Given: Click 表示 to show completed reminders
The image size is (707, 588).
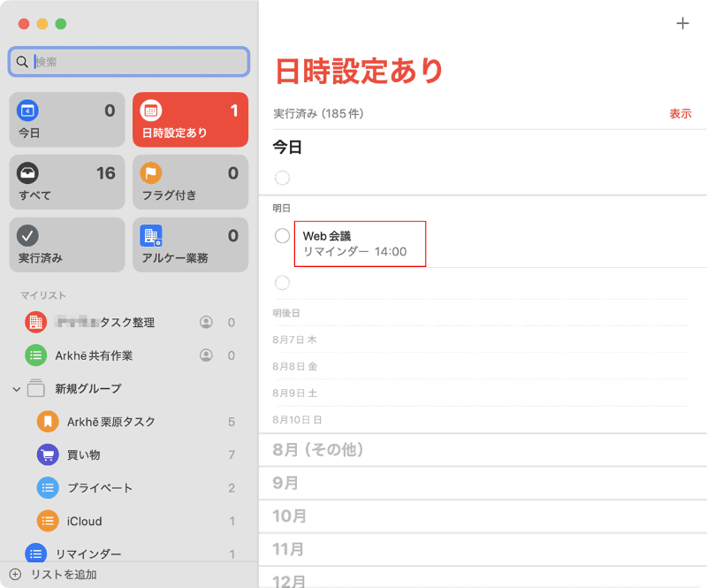Looking at the screenshot, I should click(680, 114).
